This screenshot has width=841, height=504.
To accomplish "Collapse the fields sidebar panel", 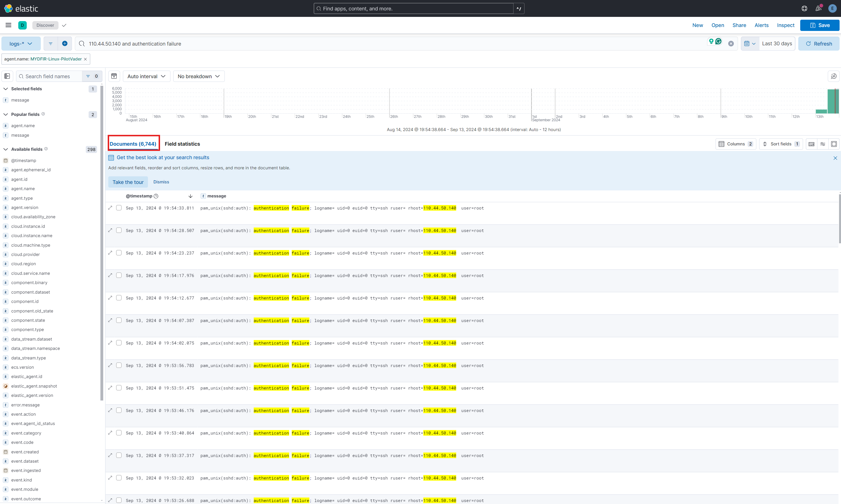I will coord(7,76).
